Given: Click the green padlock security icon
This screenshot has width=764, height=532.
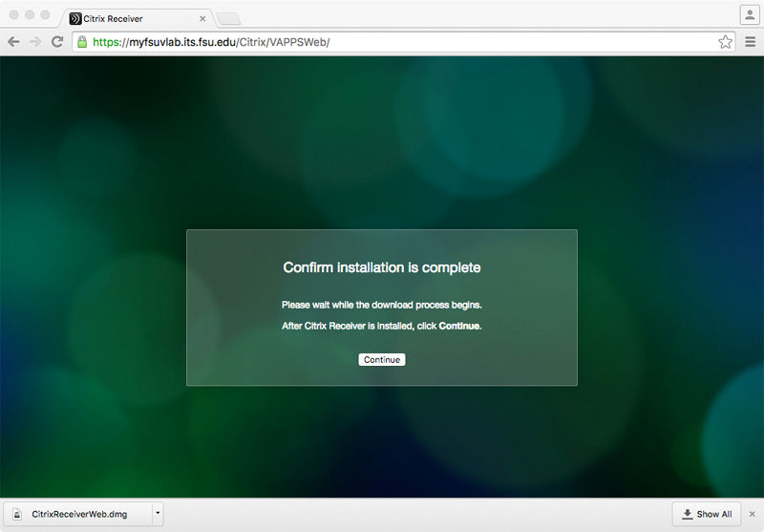Looking at the screenshot, I should pyautogui.click(x=82, y=42).
